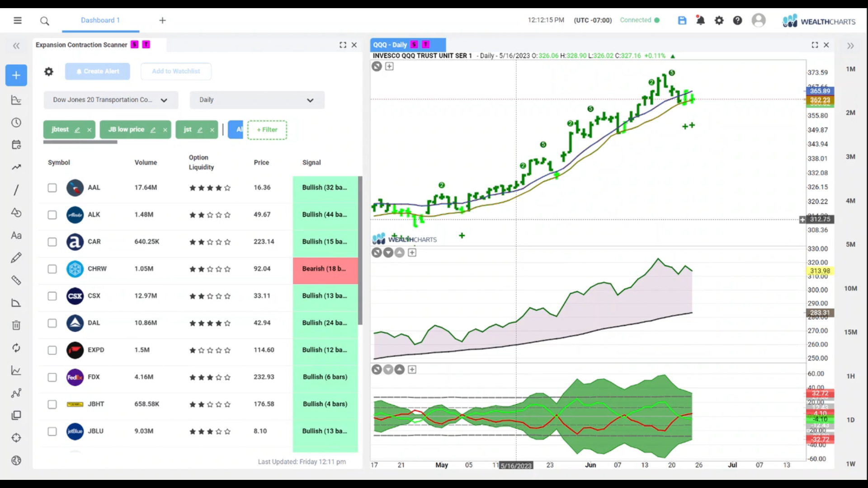Switch to the Dashboard 1 tab
The width and height of the screenshot is (868, 488).
click(100, 20)
